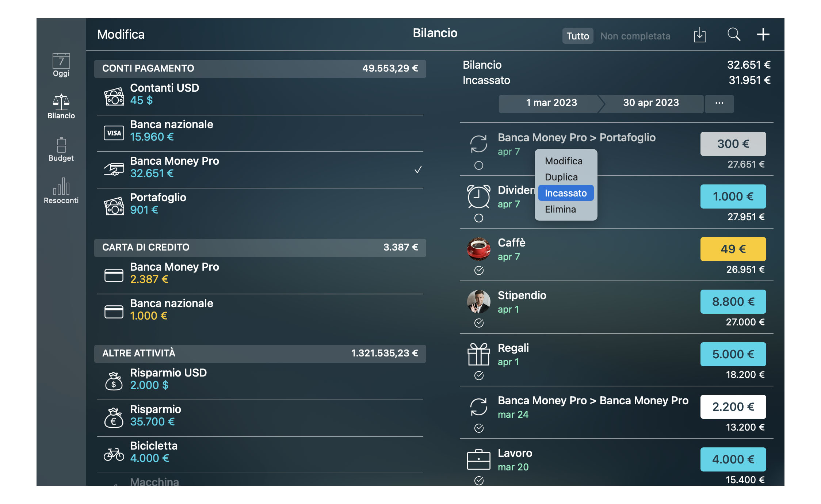Click the search icon in the toolbar
Viewport: 821px width, 504px height.
[734, 35]
